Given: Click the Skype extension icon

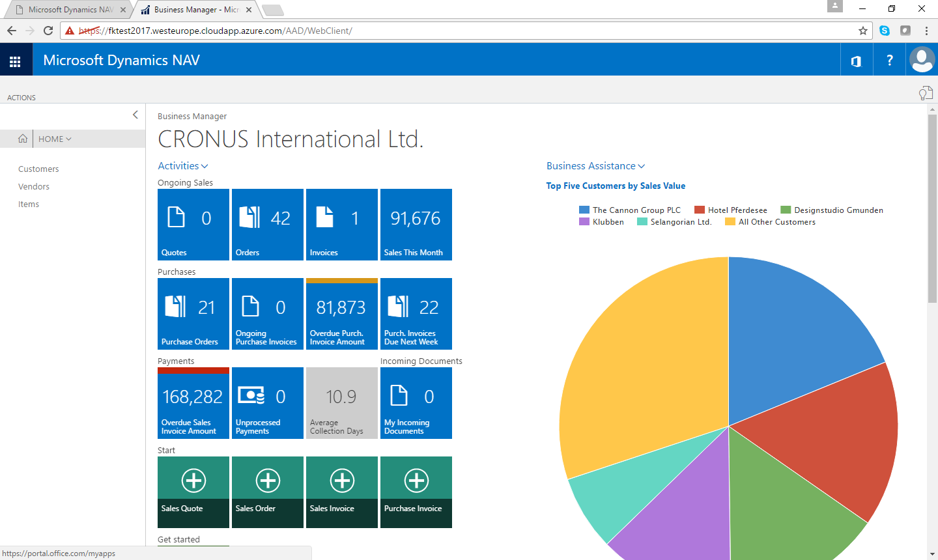Looking at the screenshot, I should click(x=885, y=31).
